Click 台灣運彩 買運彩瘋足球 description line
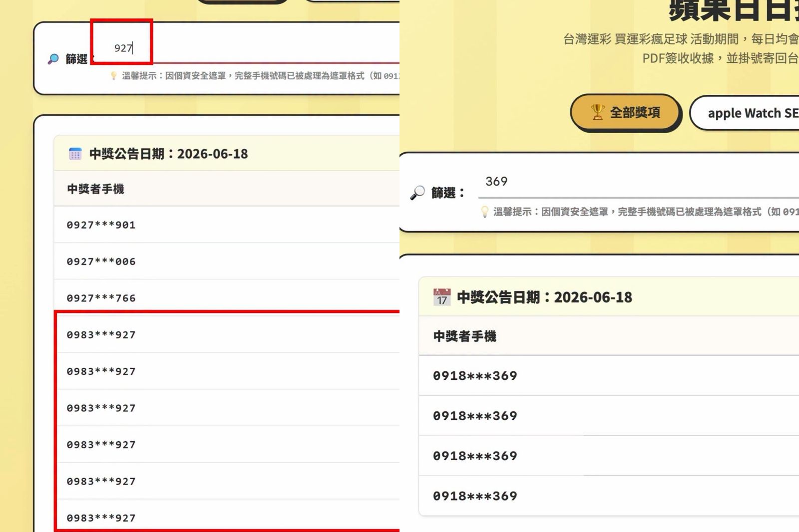Viewport: 799px width, 532px height. (681, 39)
